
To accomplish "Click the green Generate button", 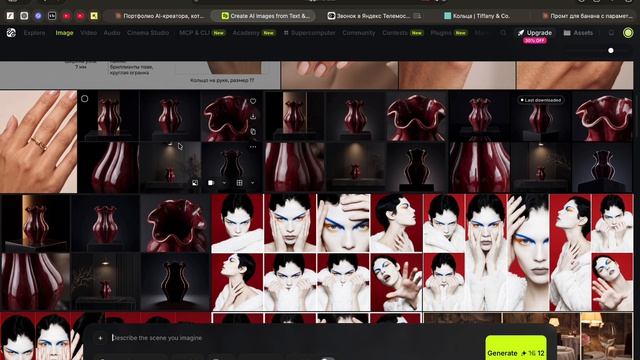I will 516,348.
